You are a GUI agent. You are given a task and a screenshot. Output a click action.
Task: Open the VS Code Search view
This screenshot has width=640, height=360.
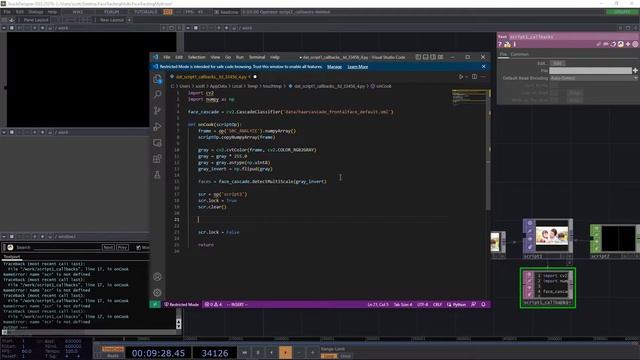(157, 95)
